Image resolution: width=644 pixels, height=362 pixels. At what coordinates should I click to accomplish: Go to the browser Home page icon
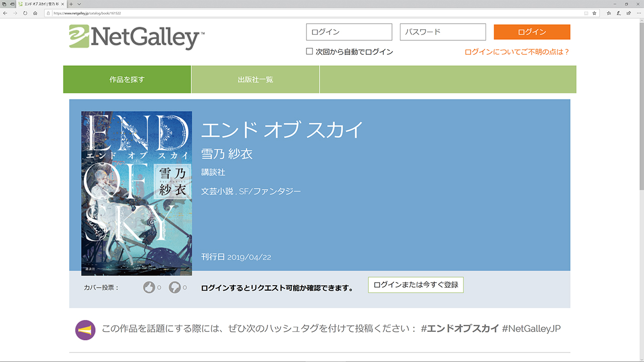point(35,13)
